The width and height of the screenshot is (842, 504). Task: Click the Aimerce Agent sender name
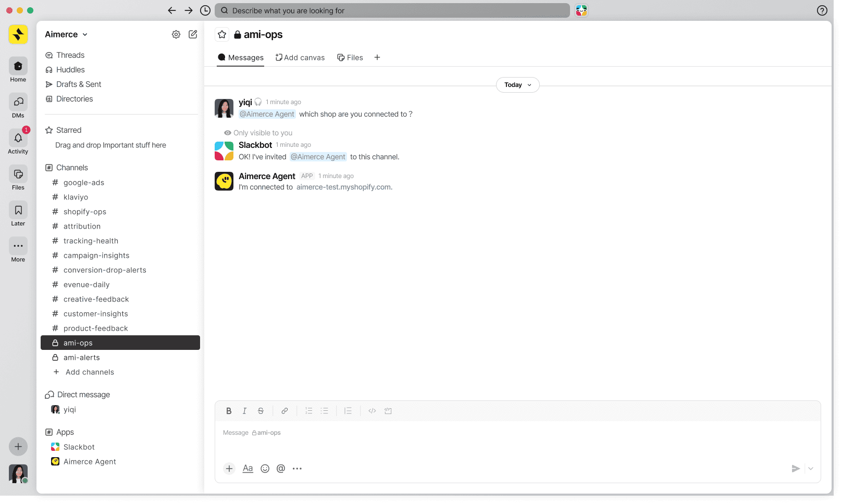click(x=267, y=176)
